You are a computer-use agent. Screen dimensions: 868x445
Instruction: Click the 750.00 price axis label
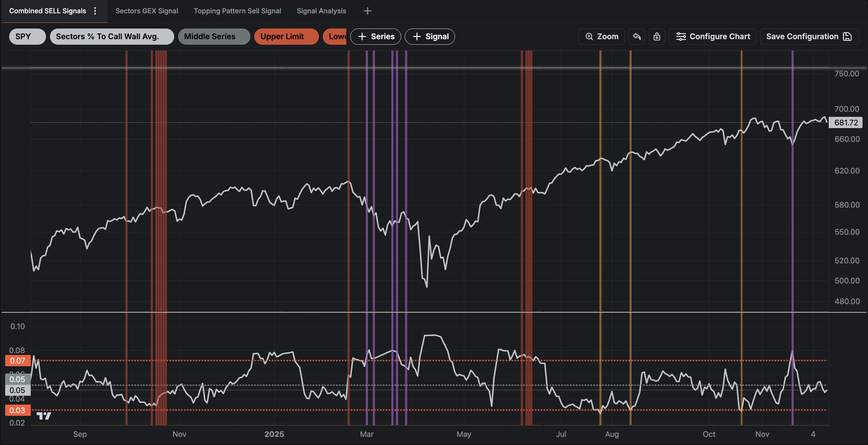[847, 74]
